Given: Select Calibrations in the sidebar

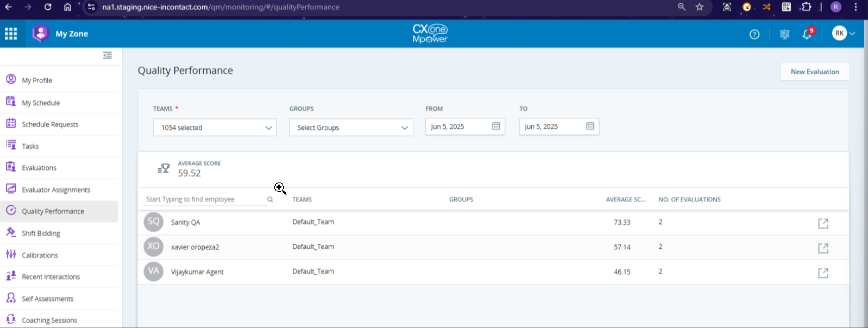Looking at the screenshot, I should click(x=40, y=255).
